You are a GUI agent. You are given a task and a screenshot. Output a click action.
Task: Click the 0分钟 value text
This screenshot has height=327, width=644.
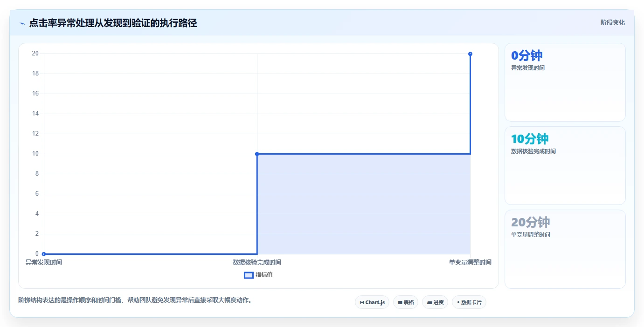(527, 55)
